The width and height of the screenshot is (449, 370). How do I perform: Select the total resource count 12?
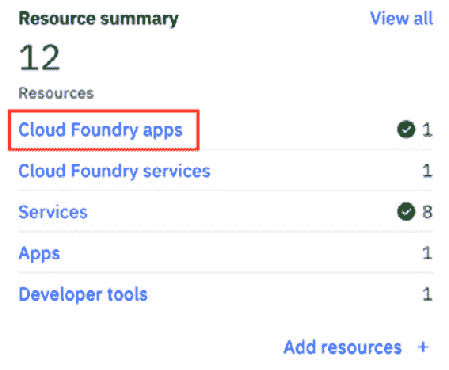click(39, 58)
